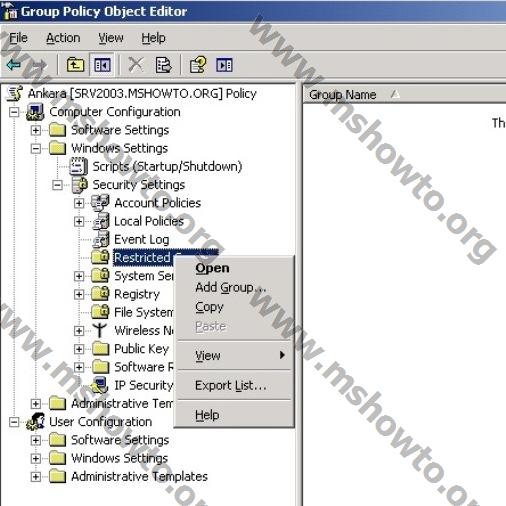Expand Software Settings under Computer Configuration
Screen dimensions: 506x506
coord(36,130)
